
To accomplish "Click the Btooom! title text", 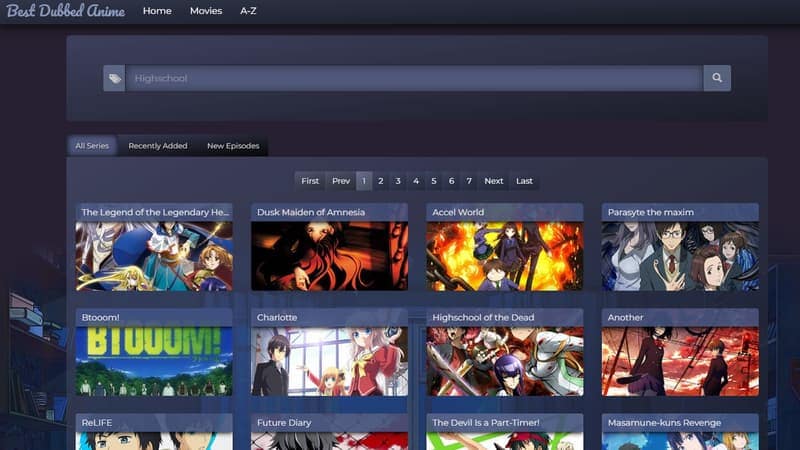I will 101,317.
